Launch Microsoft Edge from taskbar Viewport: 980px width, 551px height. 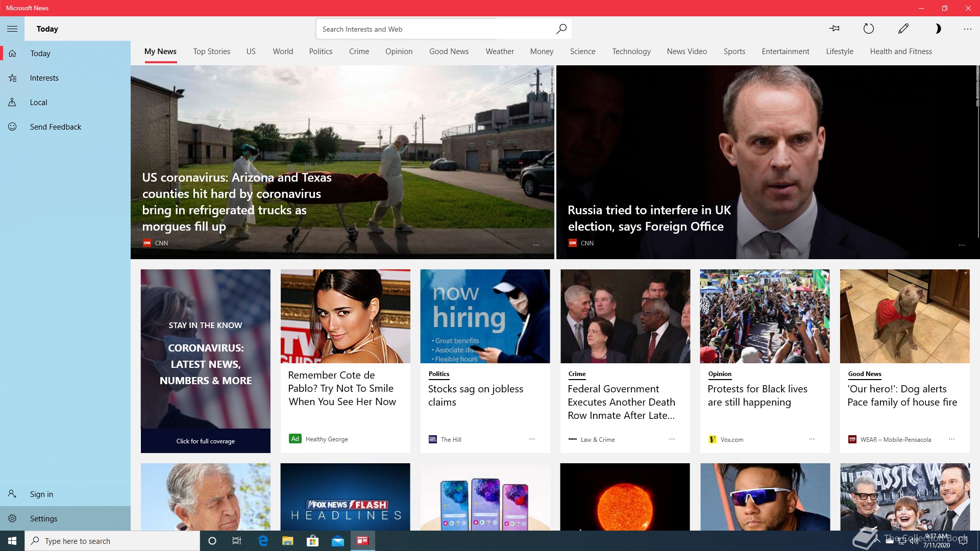coord(263,541)
